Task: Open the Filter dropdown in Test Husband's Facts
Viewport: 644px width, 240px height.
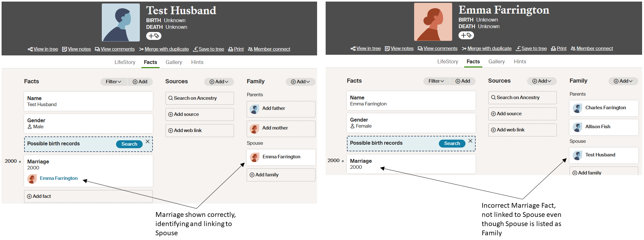Action: tap(114, 82)
